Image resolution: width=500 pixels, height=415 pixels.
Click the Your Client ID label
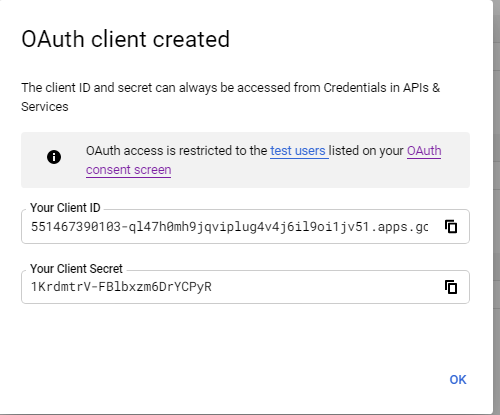[x=65, y=208]
